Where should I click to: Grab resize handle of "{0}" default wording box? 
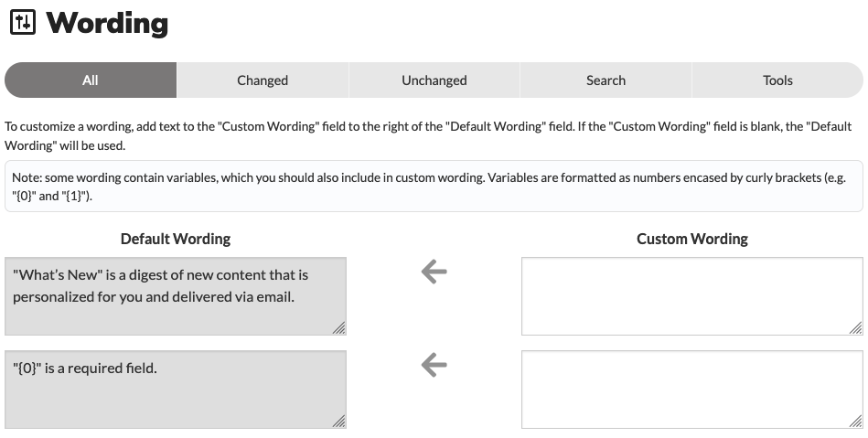[x=338, y=422]
